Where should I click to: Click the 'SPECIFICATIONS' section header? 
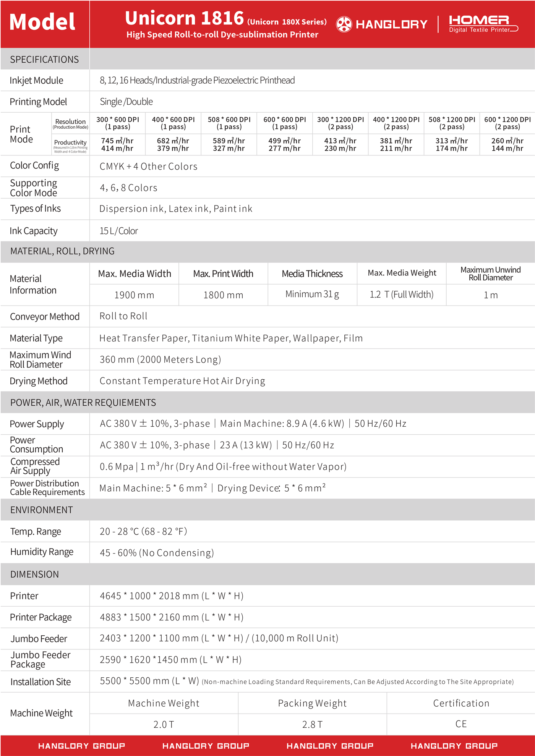[44, 59]
